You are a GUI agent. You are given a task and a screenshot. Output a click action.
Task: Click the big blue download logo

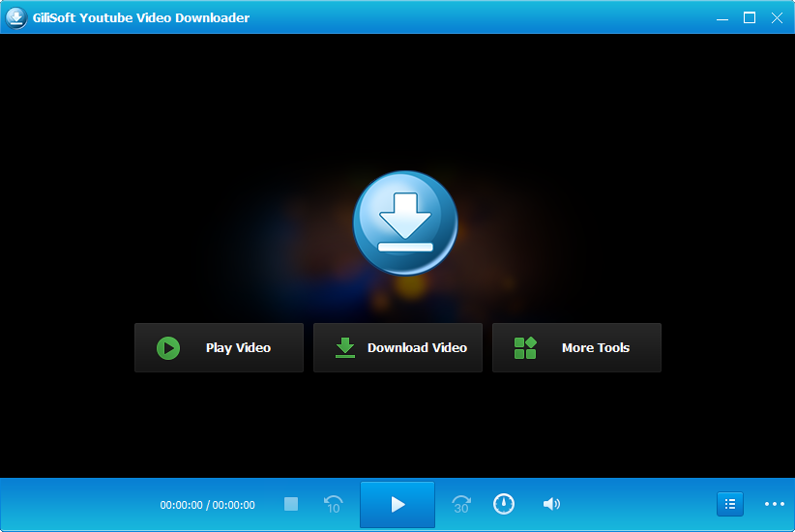[x=405, y=223]
